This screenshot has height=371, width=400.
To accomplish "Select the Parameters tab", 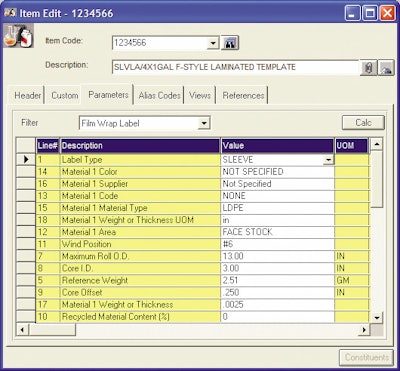I will (108, 95).
